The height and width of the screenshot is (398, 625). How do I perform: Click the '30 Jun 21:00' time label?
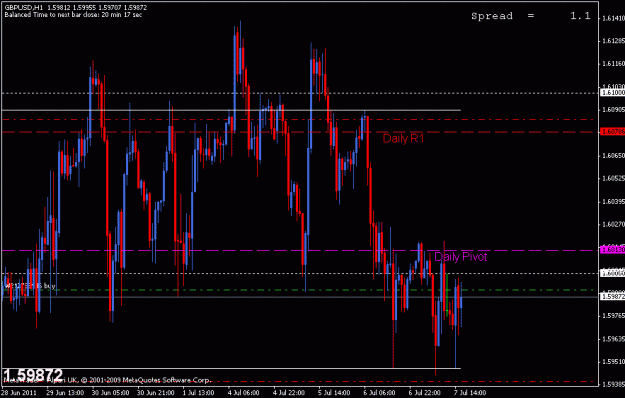(156, 393)
